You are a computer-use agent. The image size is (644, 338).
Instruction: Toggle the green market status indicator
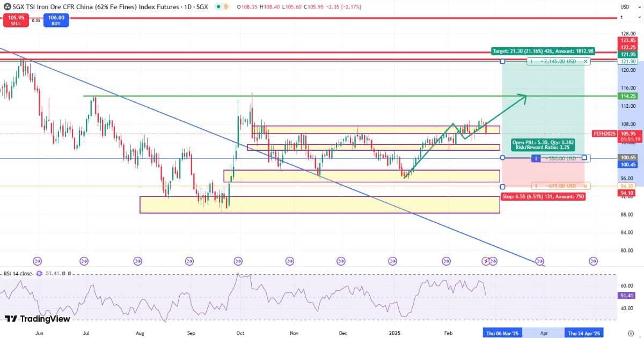point(216,7)
